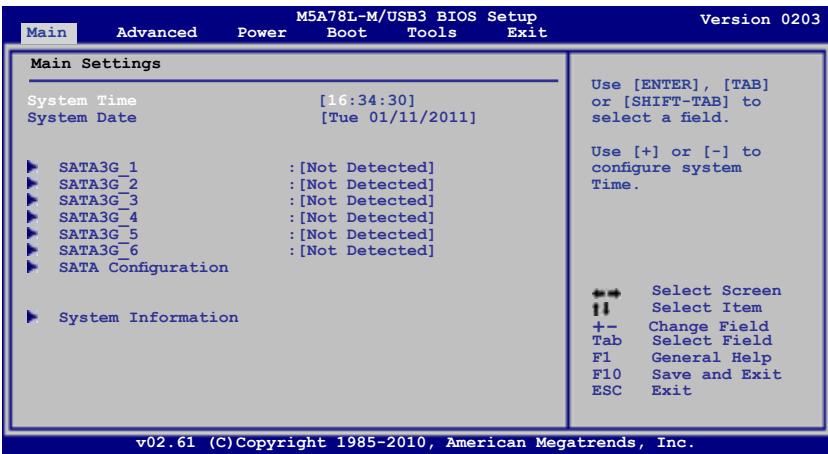
Task: Click the American Megatrends copyright line
Action: [415, 442]
